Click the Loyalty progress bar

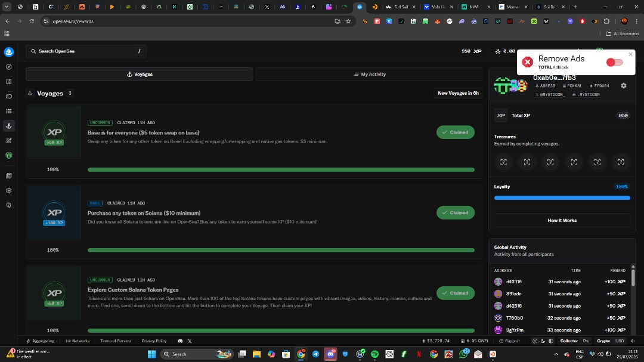point(562,198)
